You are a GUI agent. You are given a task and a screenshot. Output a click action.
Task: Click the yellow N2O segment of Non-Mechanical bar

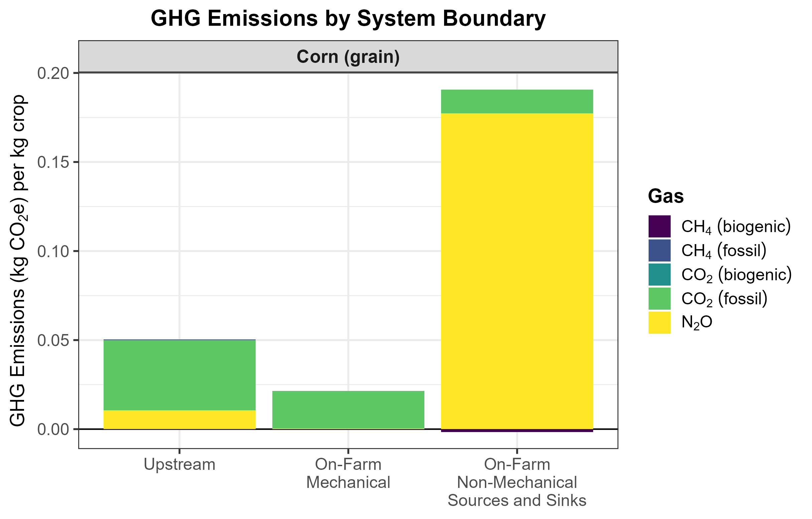point(517,270)
